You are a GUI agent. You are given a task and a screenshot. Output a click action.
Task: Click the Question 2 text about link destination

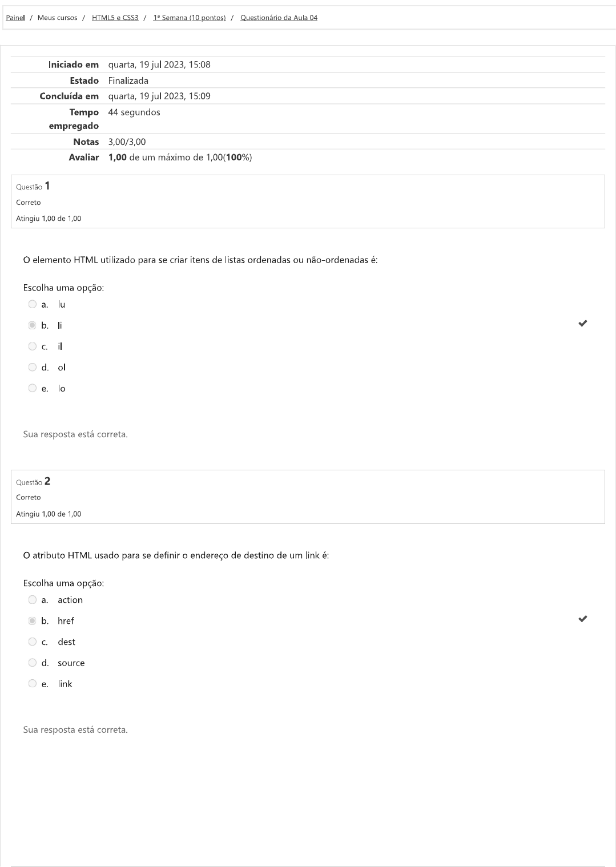coord(176,555)
